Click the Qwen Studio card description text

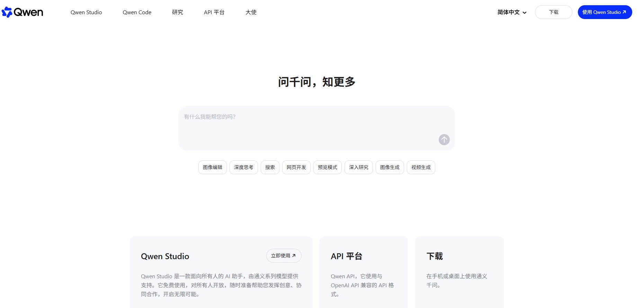click(x=221, y=285)
